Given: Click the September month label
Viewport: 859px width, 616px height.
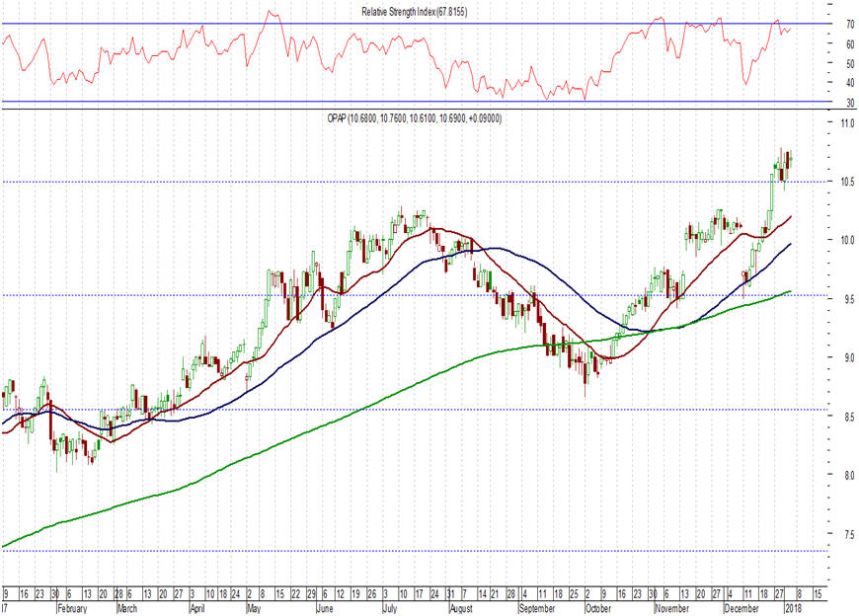Looking at the screenshot, I should [537, 608].
